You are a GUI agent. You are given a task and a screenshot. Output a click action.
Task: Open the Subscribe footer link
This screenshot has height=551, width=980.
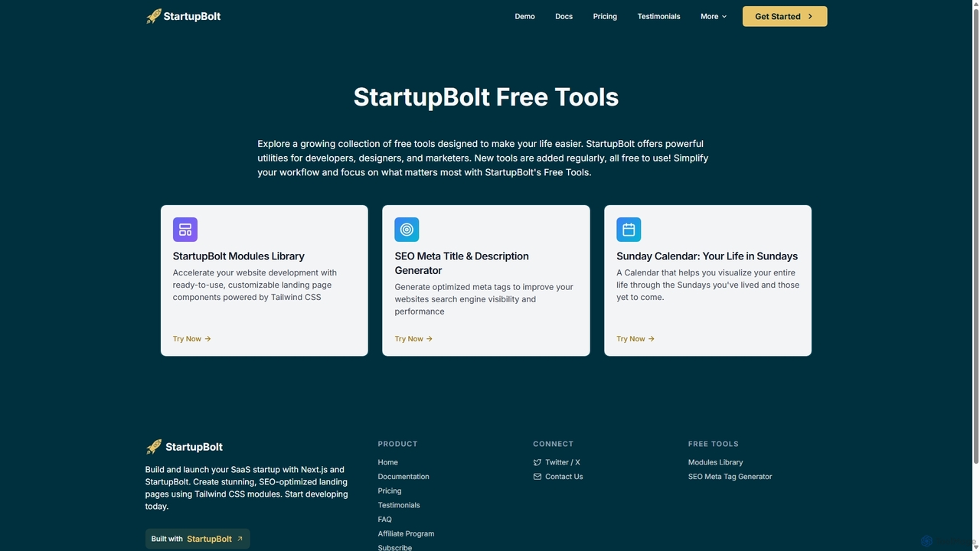pos(394,547)
